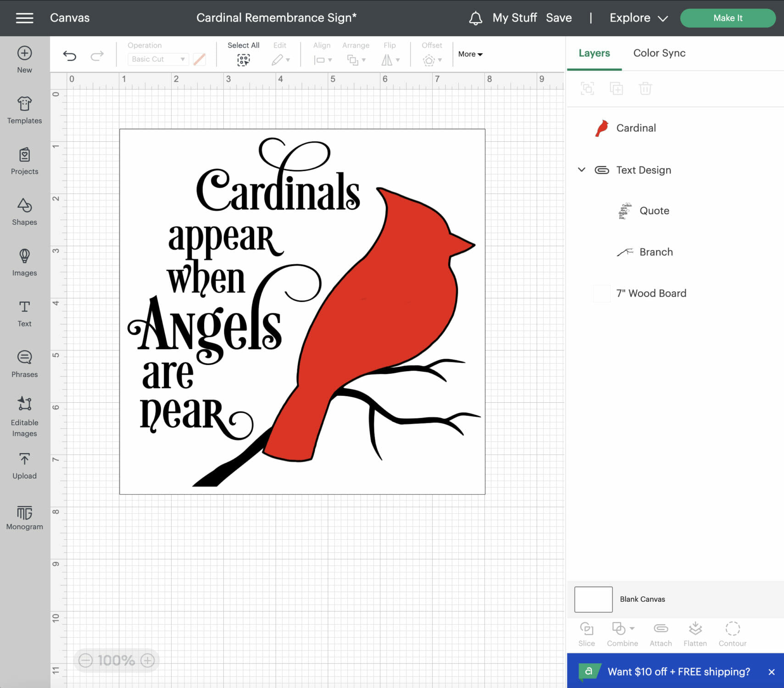Click the Contour tool

pyautogui.click(x=732, y=634)
